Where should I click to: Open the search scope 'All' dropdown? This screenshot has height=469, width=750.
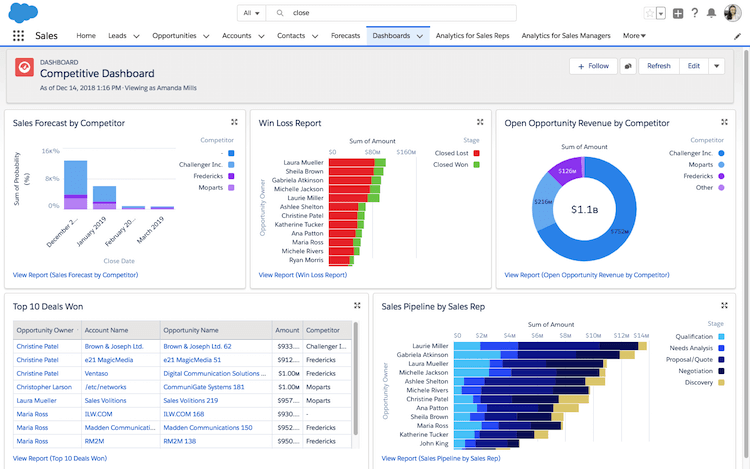[251, 13]
